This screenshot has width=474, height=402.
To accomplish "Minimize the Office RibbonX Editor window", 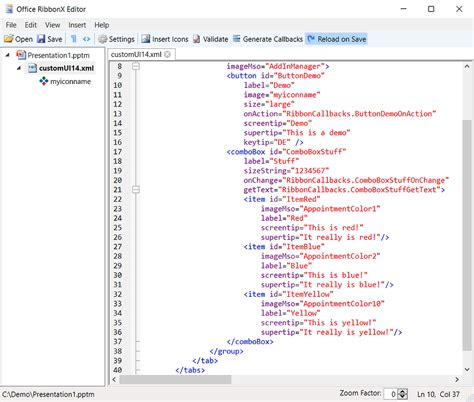I will point(403,9).
